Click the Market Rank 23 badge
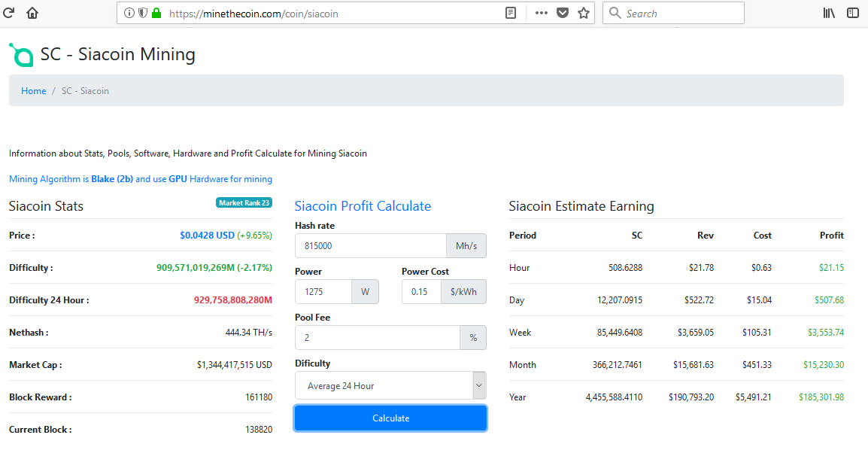The image size is (868, 450). tap(244, 202)
